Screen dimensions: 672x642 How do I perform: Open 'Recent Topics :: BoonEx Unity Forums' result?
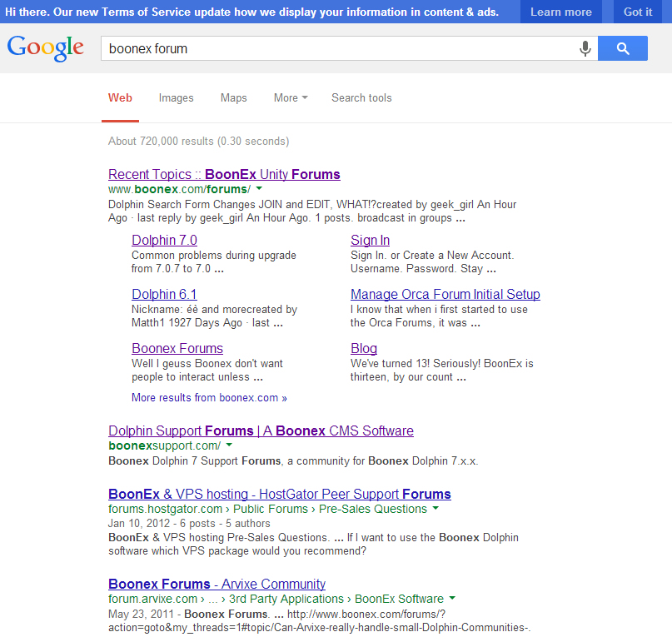[224, 174]
